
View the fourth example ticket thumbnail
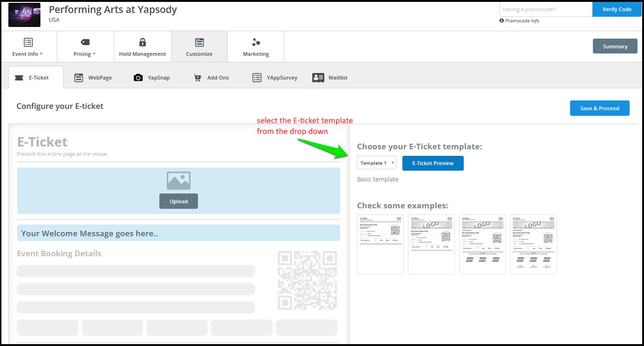(533, 244)
